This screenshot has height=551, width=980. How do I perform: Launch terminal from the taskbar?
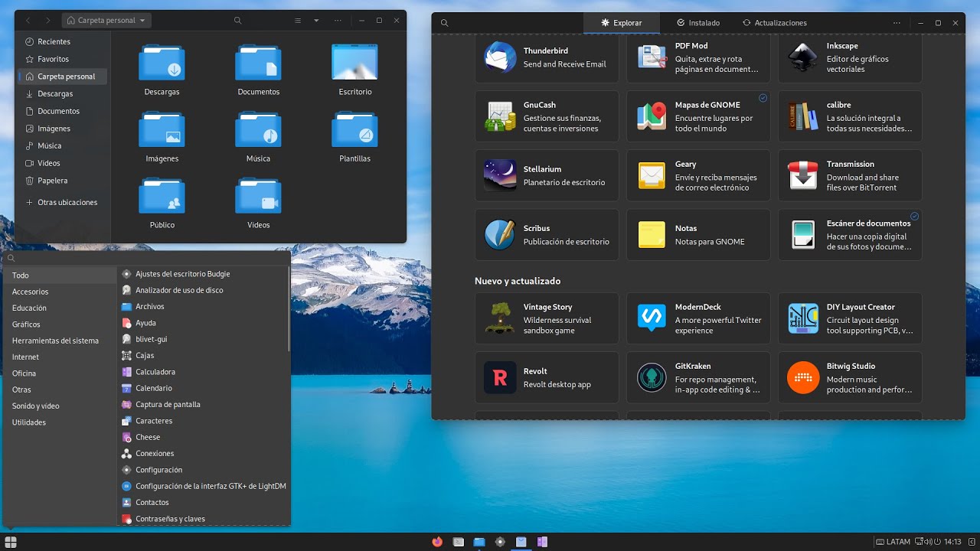click(459, 542)
